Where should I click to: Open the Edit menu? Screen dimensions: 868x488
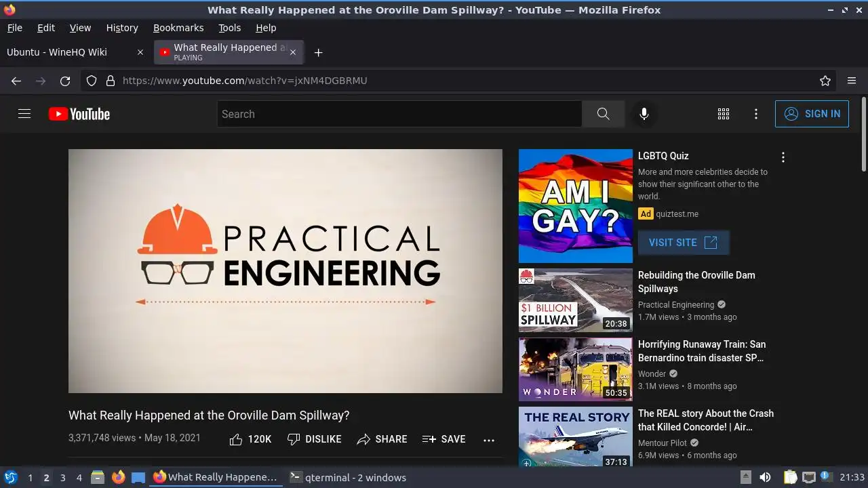click(46, 28)
